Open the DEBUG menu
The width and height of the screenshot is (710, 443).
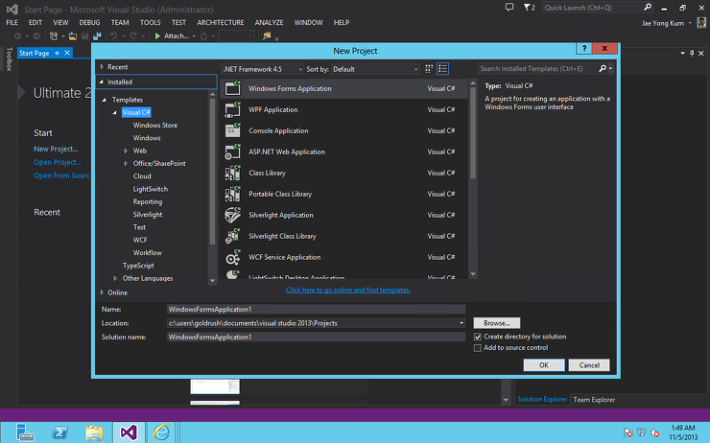(x=90, y=22)
